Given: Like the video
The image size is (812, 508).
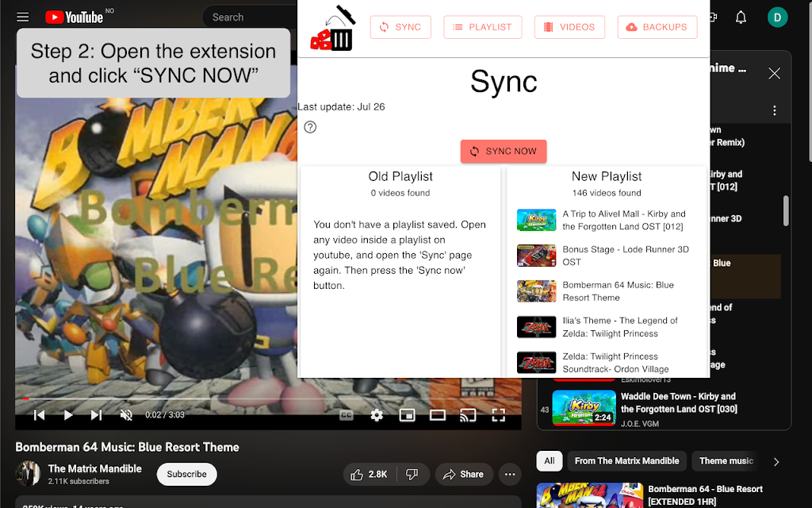Looking at the screenshot, I should click(x=370, y=475).
